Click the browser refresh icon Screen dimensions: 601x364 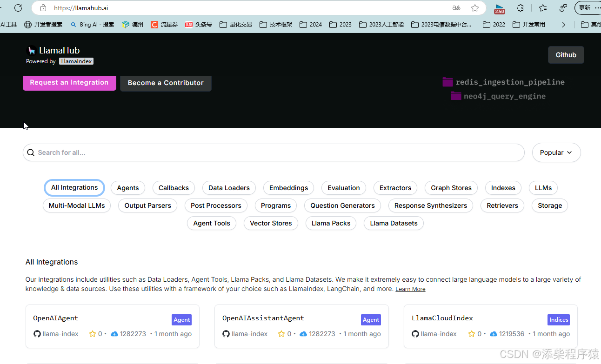tap(18, 8)
